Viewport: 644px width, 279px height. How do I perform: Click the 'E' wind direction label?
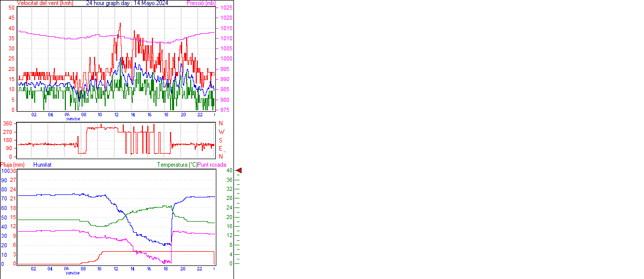pyautogui.click(x=220, y=149)
